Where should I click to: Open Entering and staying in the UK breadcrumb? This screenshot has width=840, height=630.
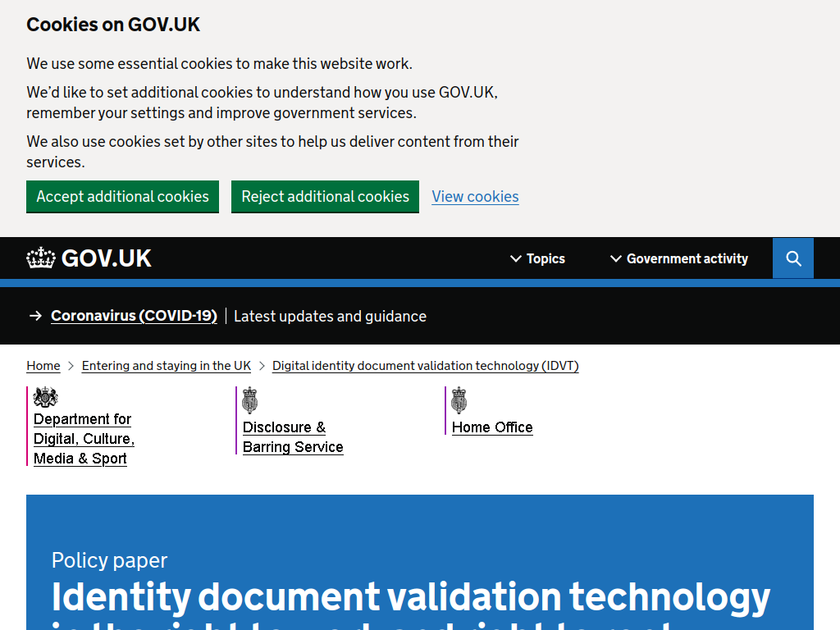pos(166,366)
